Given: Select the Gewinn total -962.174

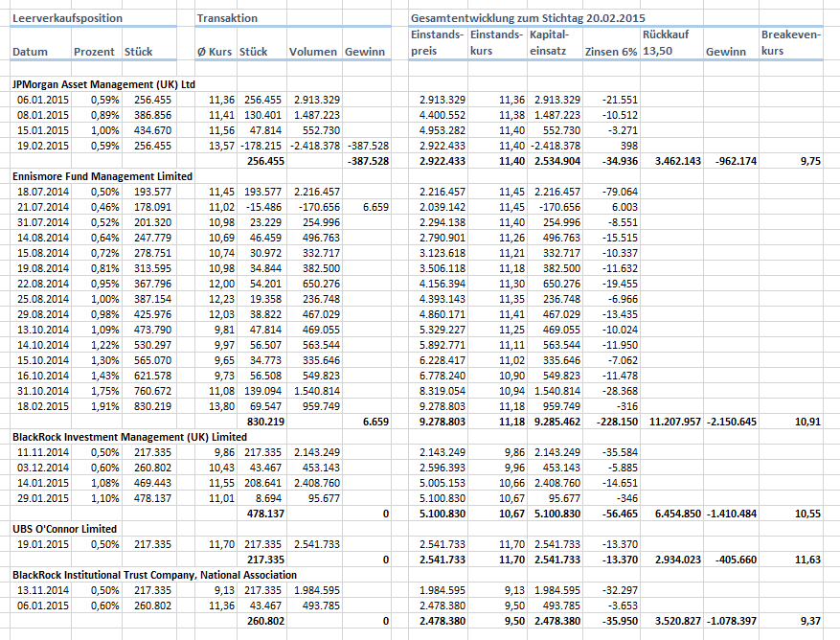Looking at the screenshot, I should click(x=736, y=161).
